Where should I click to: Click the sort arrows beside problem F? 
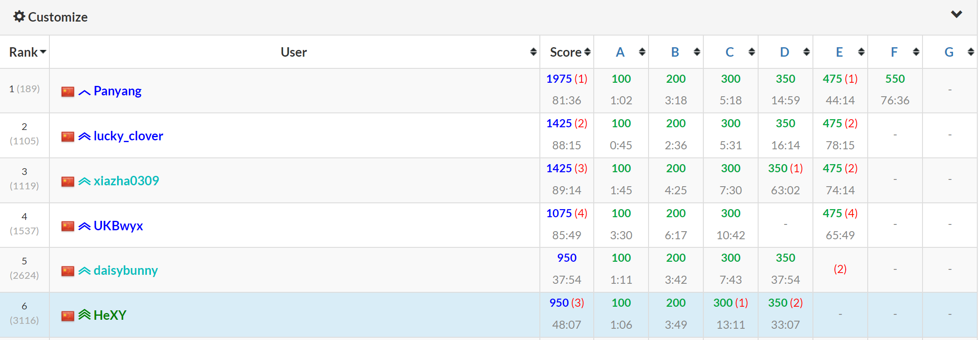[916, 52]
